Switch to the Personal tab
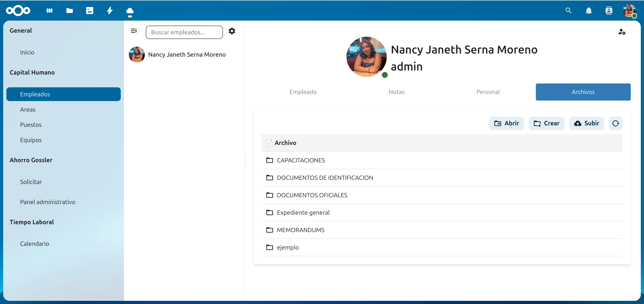The width and height of the screenshot is (644, 304). (488, 92)
